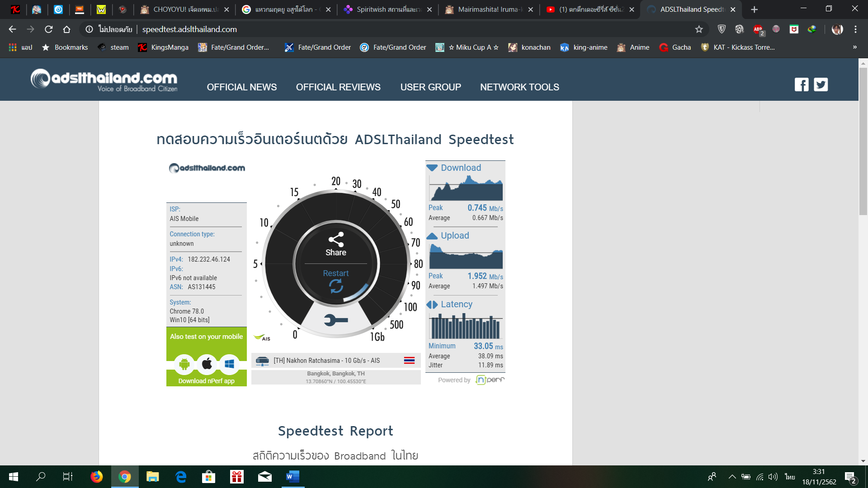Image resolution: width=868 pixels, height=488 pixels.
Task: Open the Apps shortcut in bookmarks bar
Action: (20, 47)
